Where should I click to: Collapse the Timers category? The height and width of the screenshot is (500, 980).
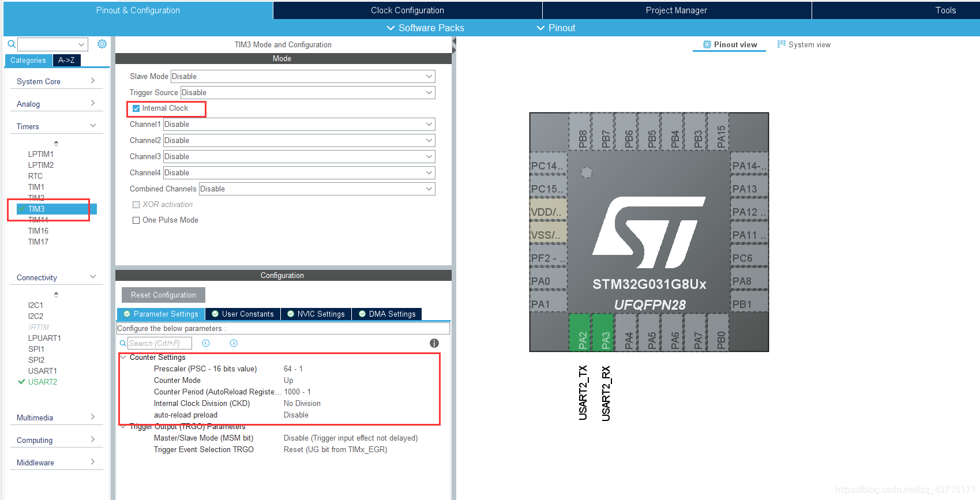point(57,126)
